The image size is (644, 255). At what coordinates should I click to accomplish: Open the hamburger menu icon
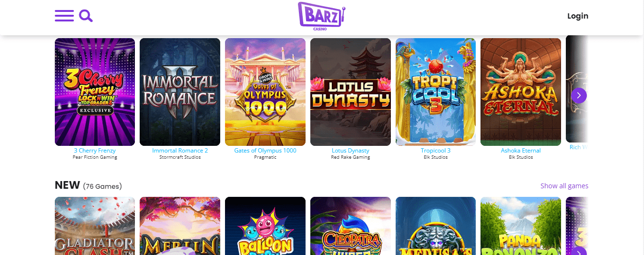pos(64,16)
